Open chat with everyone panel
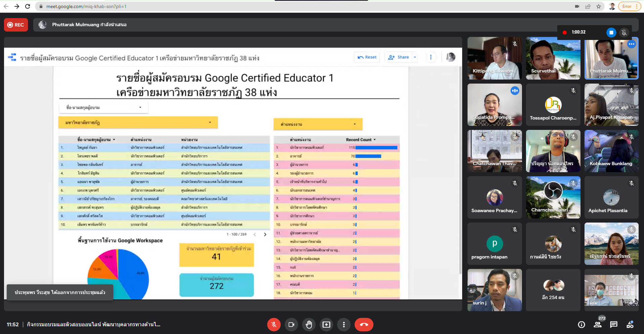644x334 pixels. [614, 325]
